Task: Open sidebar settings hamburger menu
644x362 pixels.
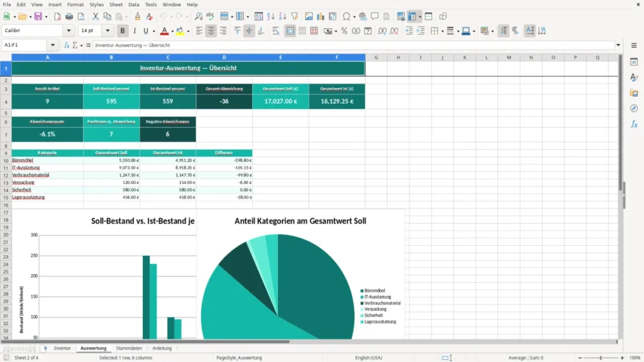Action: tap(634, 45)
